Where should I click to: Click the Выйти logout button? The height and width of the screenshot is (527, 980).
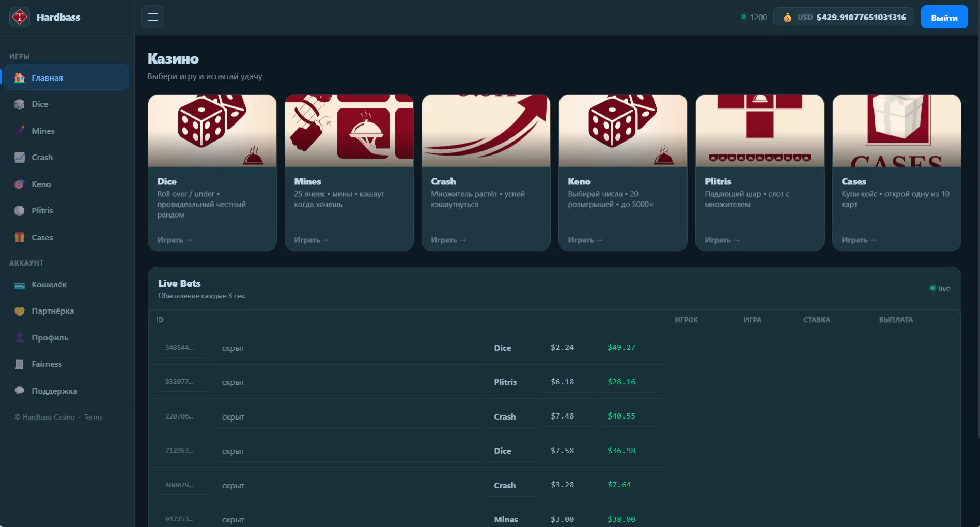click(x=944, y=17)
